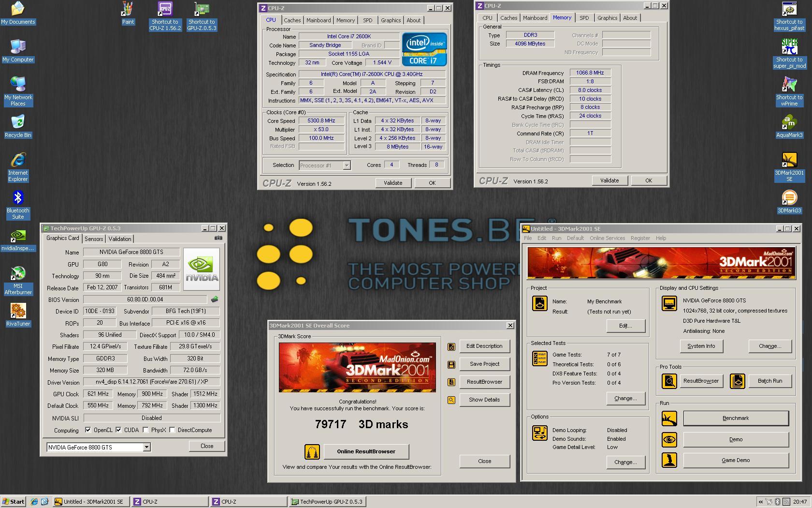Screen dimensions: 812x508
Task: Click the Core Speed value field
Action: 321,121
